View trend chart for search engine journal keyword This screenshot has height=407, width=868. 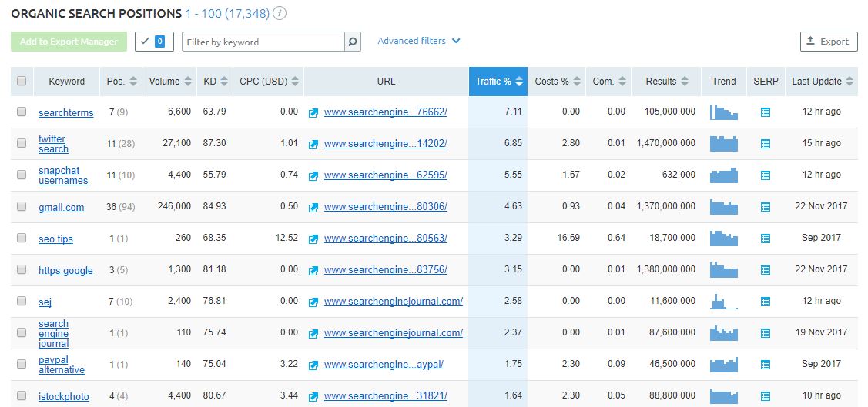tap(723, 333)
